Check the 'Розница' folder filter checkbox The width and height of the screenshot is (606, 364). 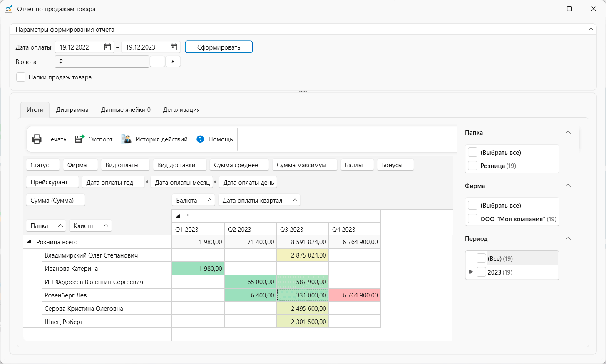(x=472, y=166)
